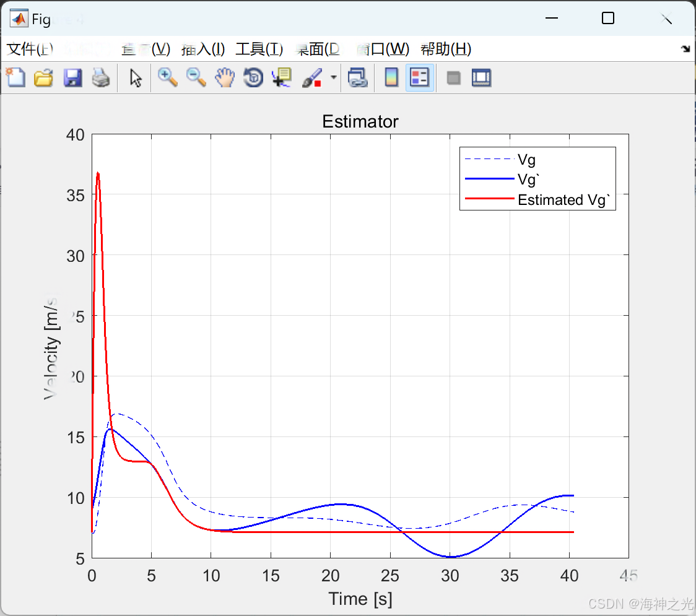Select the Pan hand tool
The width and height of the screenshot is (696, 616).
225,77
